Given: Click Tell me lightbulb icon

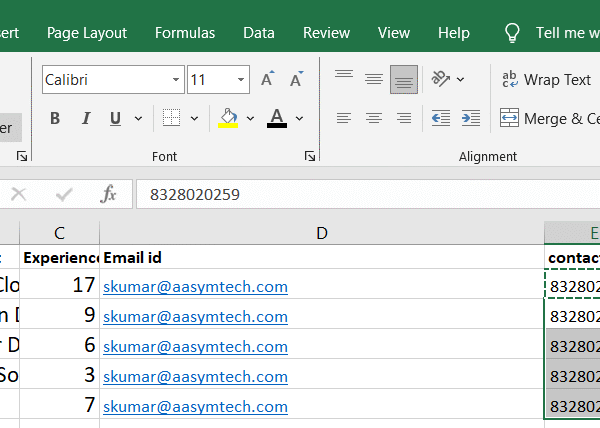Looking at the screenshot, I should pyautogui.click(x=512, y=33).
